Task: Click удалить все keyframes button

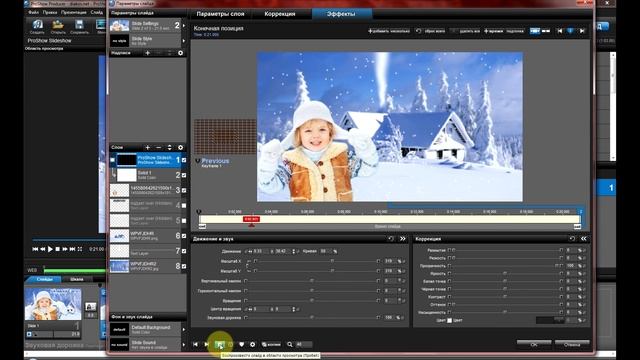Action: pyautogui.click(x=465, y=31)
